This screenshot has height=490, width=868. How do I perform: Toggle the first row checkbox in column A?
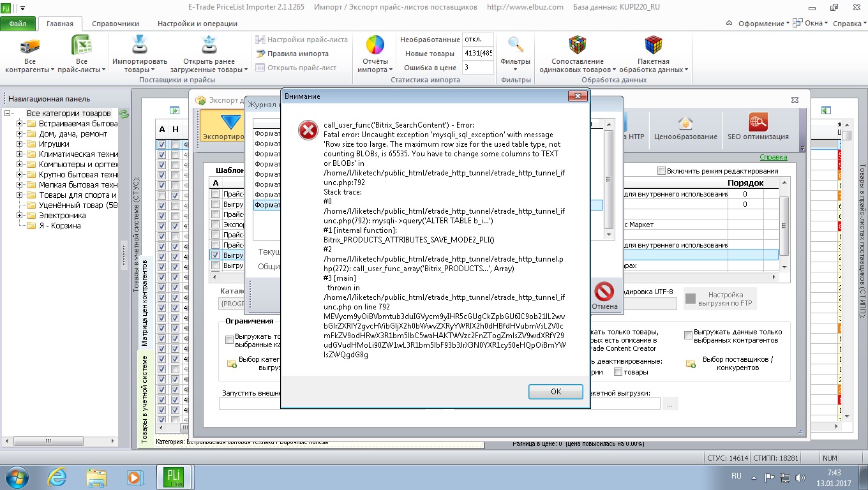point(161,145)
